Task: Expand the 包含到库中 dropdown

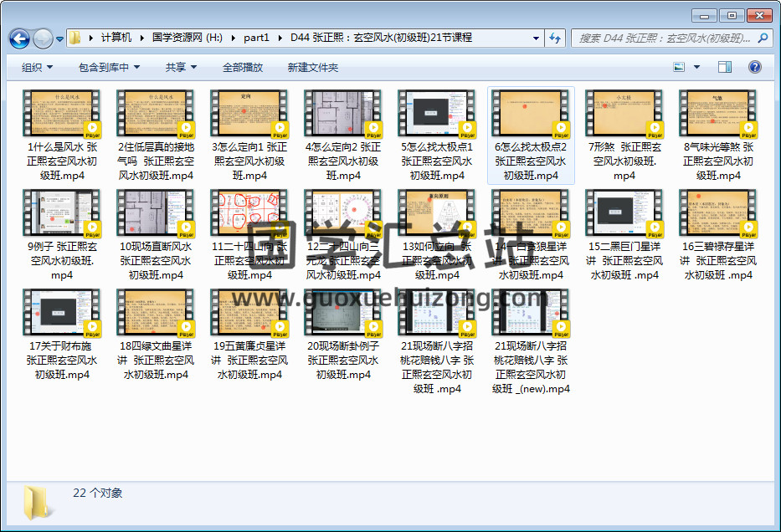Action: [109, 67]
